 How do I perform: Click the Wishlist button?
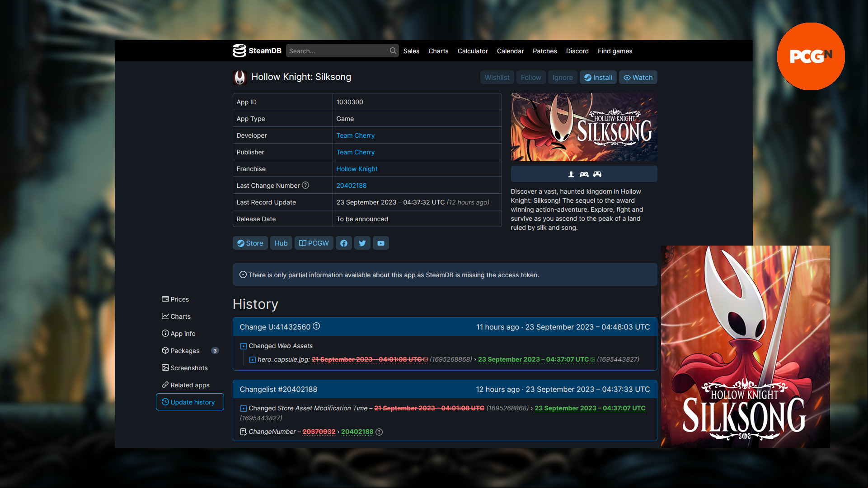pyautogui.click(x=497, y=77)
